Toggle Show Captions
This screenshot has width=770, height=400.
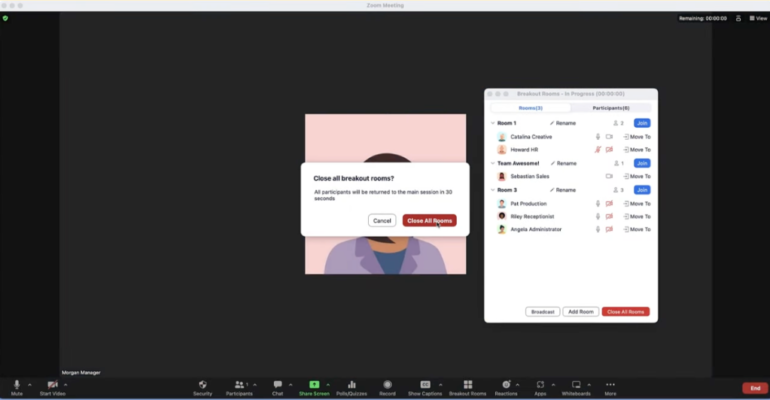click(x=425, y=384)
